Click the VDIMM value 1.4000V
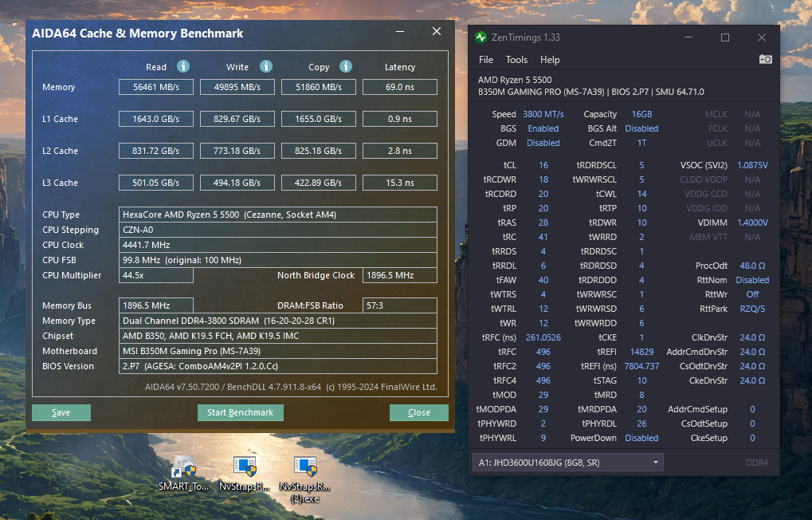The width and height of the screenshot is (812, 520). [752, 223]
